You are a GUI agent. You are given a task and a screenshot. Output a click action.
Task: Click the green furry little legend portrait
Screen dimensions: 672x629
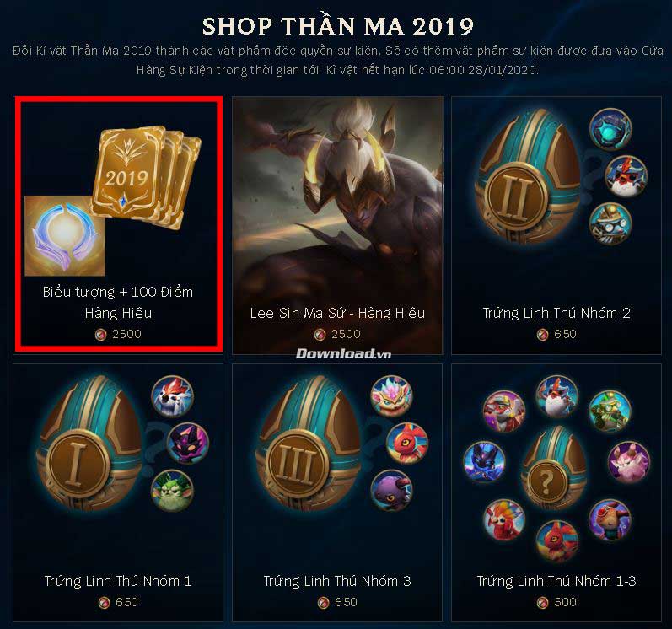(172, 490)
